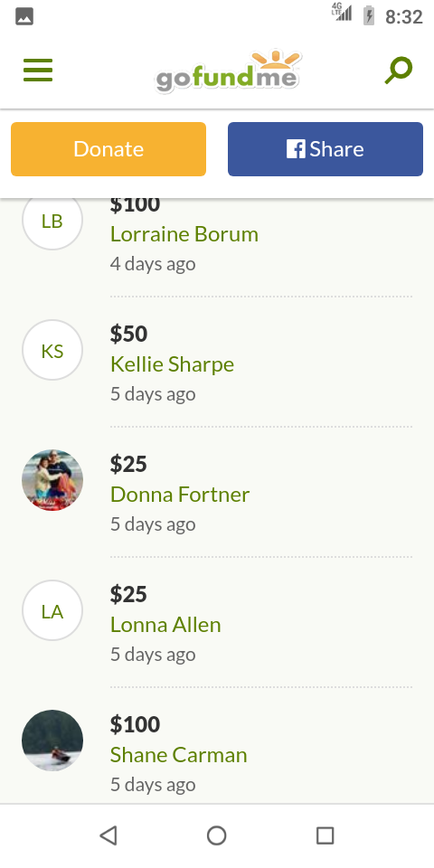
Task: Tap Android home circle button
Action: (x=216, y=835)
